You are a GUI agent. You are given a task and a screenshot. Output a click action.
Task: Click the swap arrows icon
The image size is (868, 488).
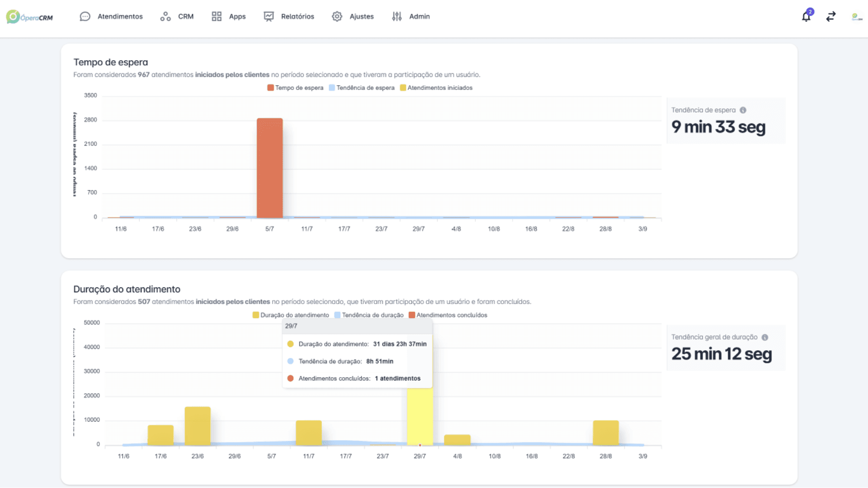831,17
